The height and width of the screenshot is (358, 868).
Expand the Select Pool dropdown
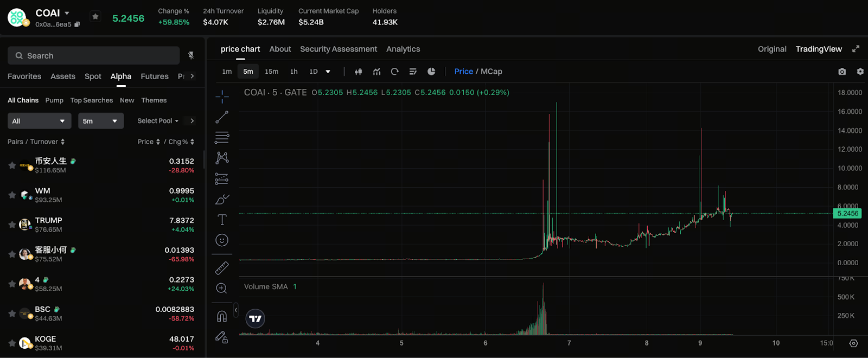158,121
